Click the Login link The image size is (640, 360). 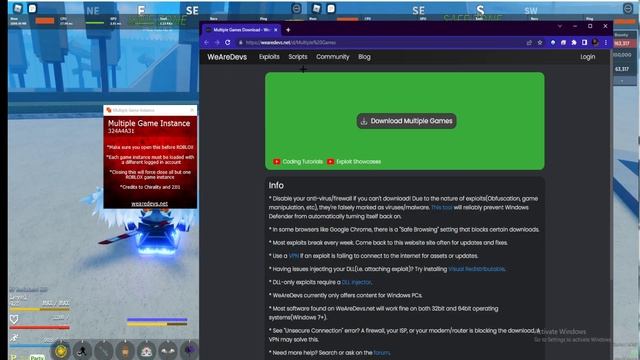[x=588, y=57]
